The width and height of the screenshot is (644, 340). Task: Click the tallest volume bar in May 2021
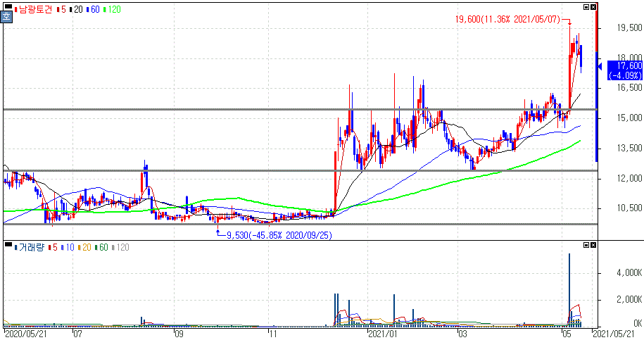(569, 290)
